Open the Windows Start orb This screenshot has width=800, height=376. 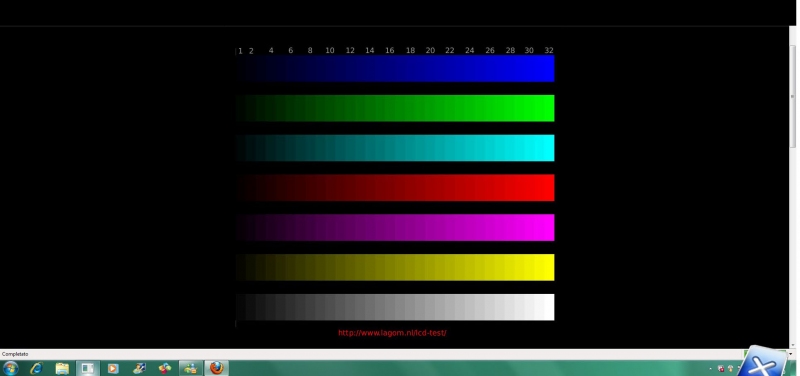tap(10, 368)
